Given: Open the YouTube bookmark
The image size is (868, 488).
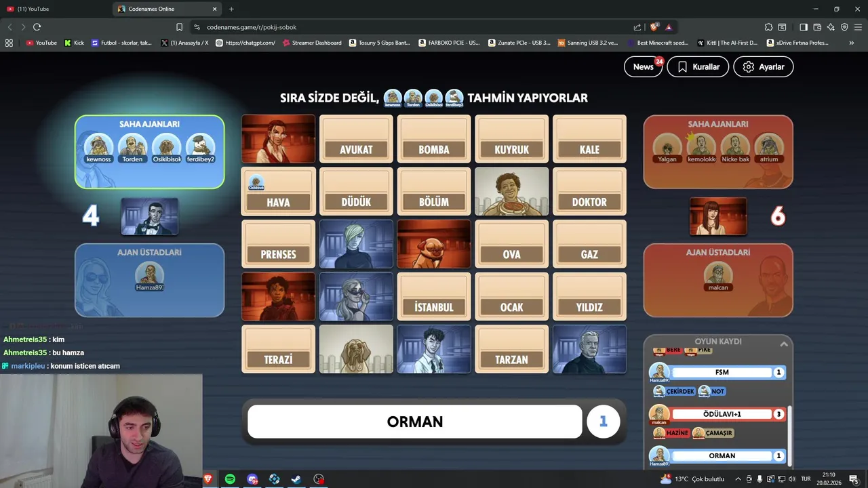Looking at the screenshot, I should pos(41,43).
